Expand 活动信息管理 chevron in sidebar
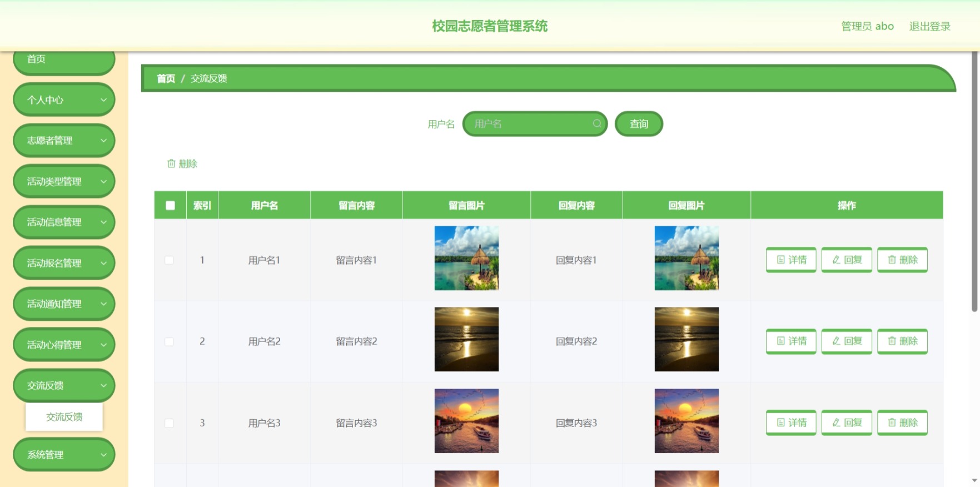 103,222
